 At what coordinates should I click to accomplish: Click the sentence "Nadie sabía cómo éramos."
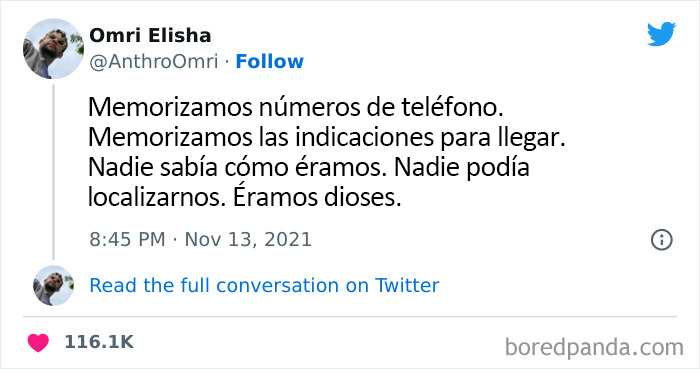(238, 168)
